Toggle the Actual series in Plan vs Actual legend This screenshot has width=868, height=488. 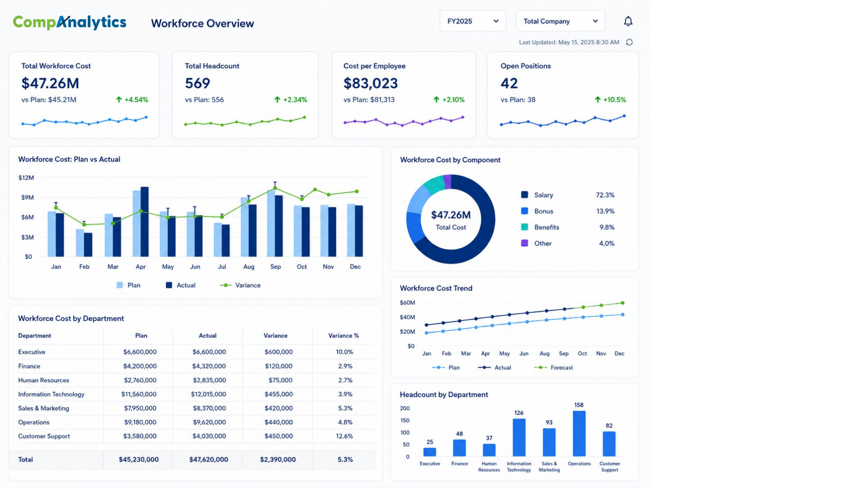(180, 285)
